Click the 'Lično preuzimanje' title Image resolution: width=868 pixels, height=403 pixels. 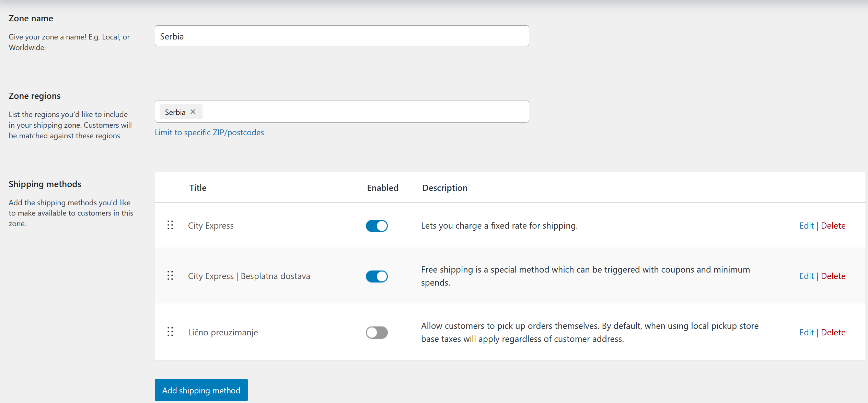click(x=223, y=333)
